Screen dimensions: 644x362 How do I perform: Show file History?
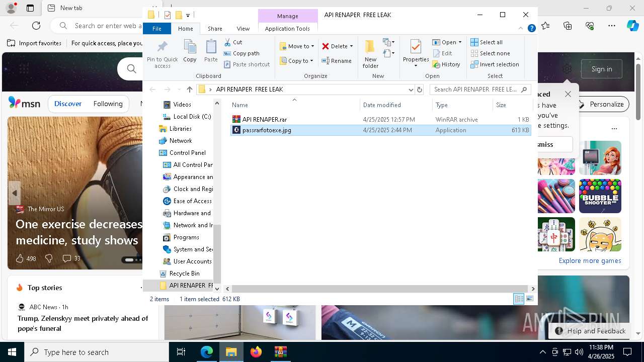[446, 64]
